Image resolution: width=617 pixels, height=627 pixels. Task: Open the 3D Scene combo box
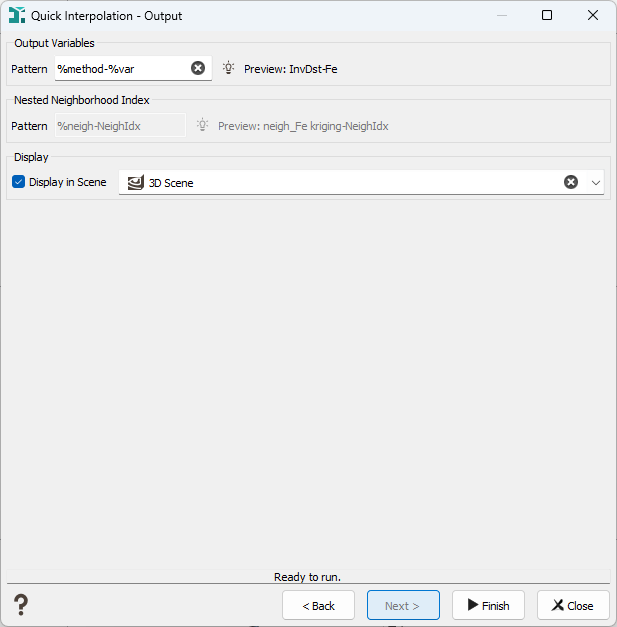[361, 183]
